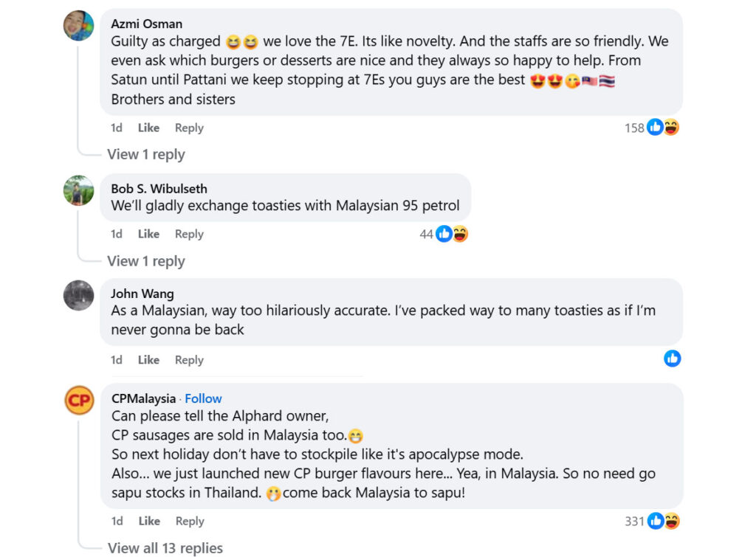756x557 pixels.
Task: Like Azmi Osman's comment
Action: [x=148, y=128]
